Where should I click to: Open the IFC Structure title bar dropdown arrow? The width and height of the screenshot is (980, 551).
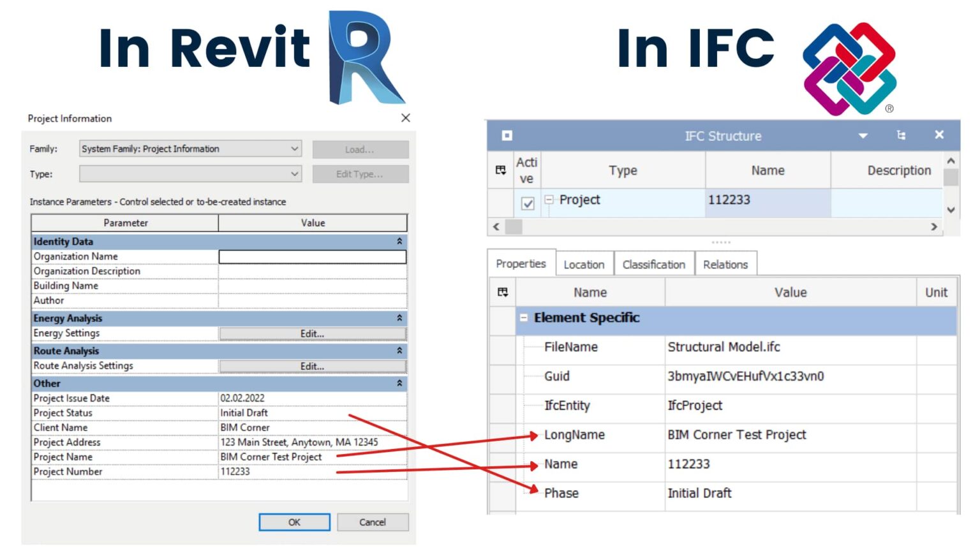[863, 135]
